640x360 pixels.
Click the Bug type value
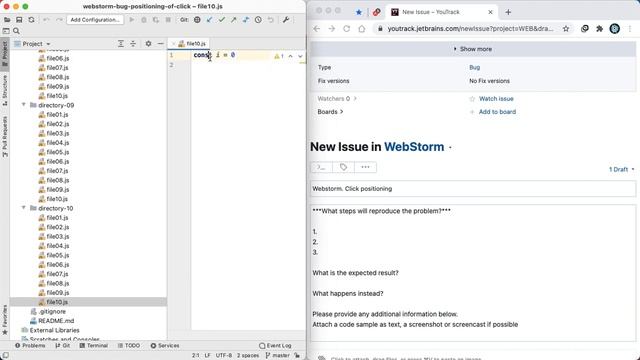474,67
